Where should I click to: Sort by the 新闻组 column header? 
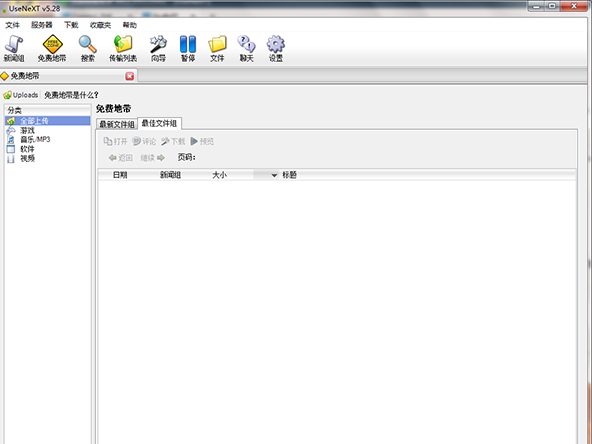coord(170,175)
